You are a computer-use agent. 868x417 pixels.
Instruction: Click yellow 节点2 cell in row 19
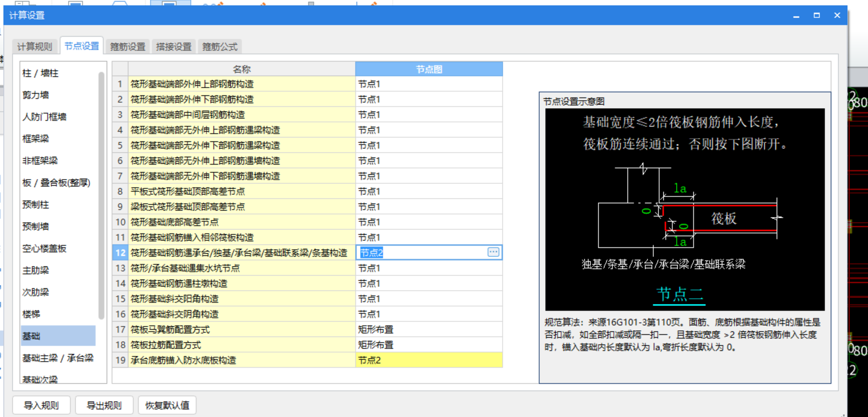coord(429,360)
